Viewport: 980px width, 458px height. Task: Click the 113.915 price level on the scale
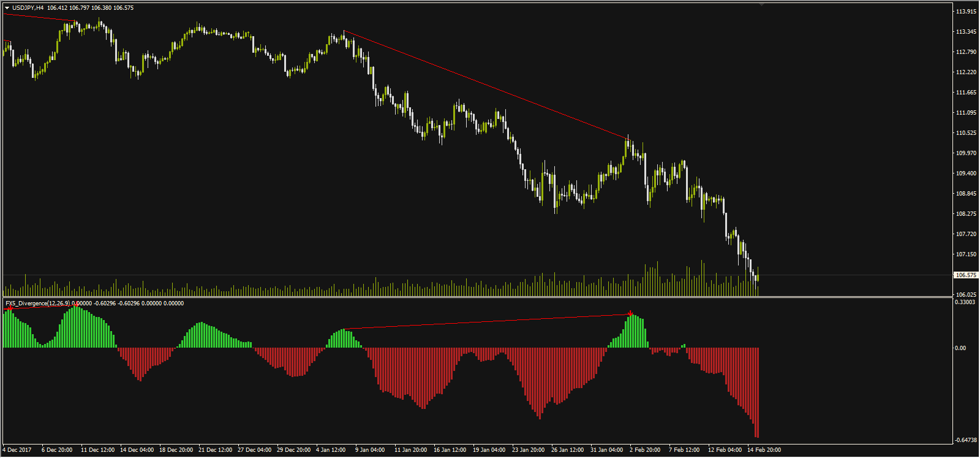coord(966,12)
